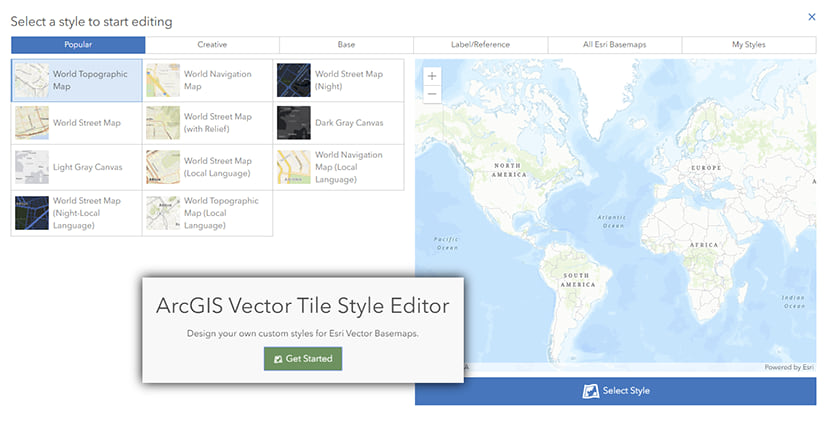This screenshot has height=421, width=826.
Task: Open the My Styles tab
Action: point(749,45)
